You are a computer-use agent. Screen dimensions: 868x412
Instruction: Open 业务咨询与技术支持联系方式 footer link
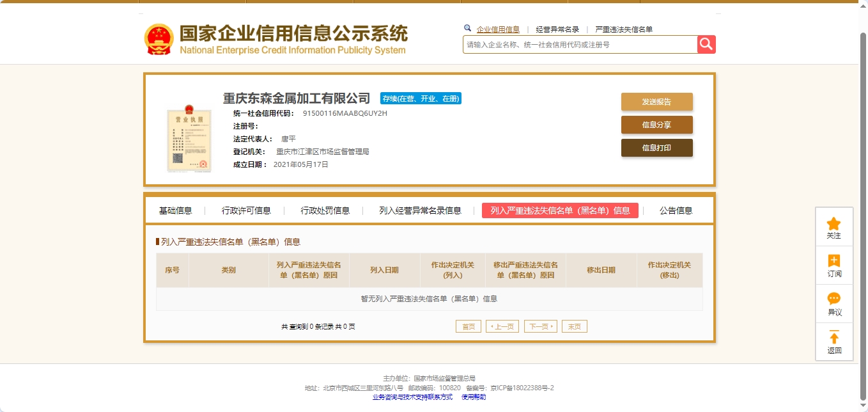pos(412,397)
